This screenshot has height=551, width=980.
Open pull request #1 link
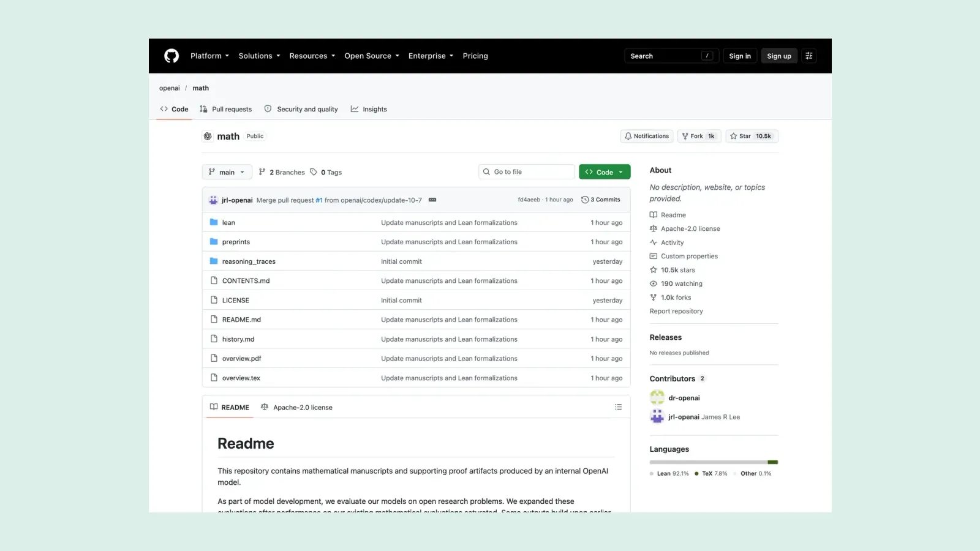point(319,200)
